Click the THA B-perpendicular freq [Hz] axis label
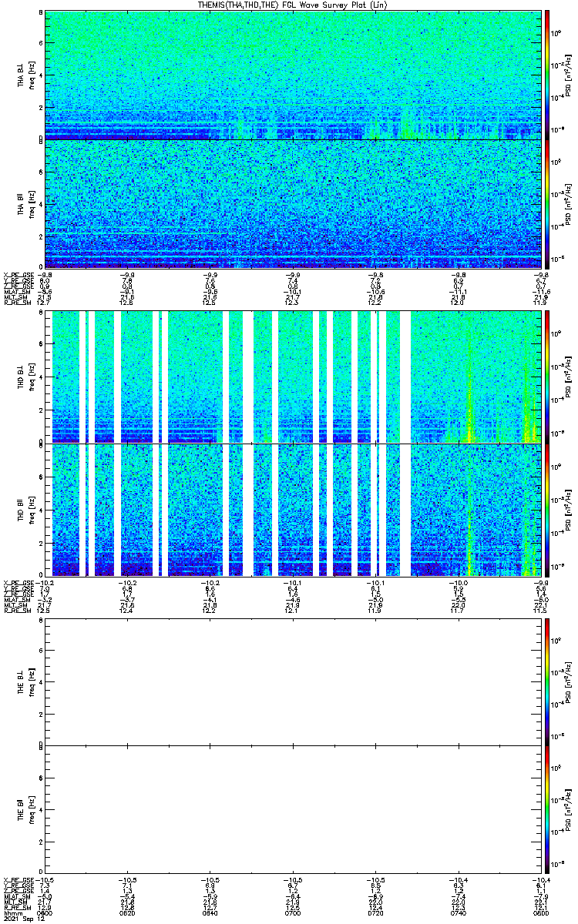Screen dimensions: 578x924 (x=31, y=75)
